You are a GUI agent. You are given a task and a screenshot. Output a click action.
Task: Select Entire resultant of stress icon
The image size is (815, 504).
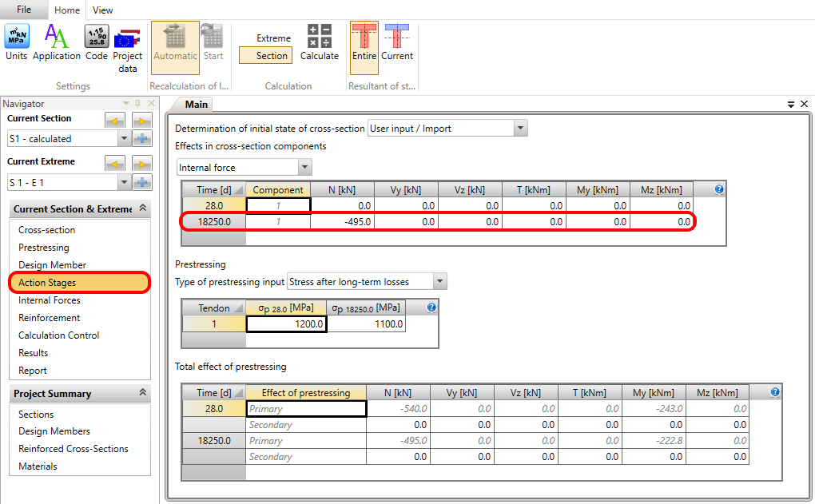point(364,42)
